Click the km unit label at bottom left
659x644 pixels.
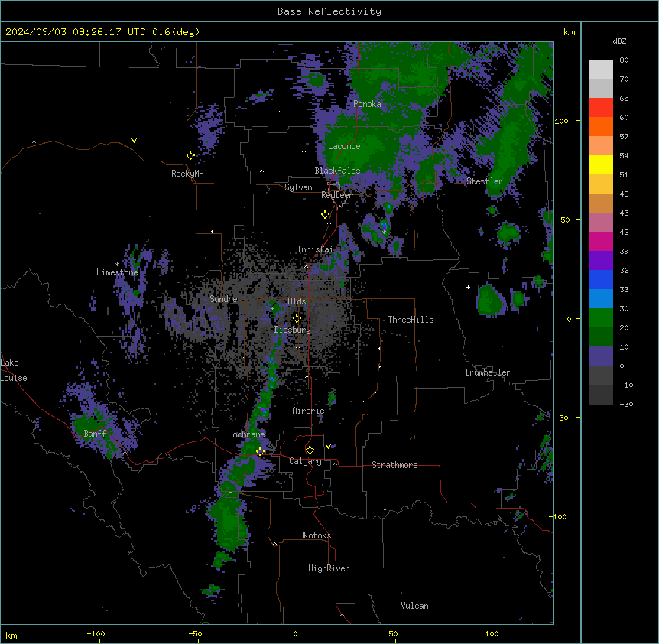[11, 636]
